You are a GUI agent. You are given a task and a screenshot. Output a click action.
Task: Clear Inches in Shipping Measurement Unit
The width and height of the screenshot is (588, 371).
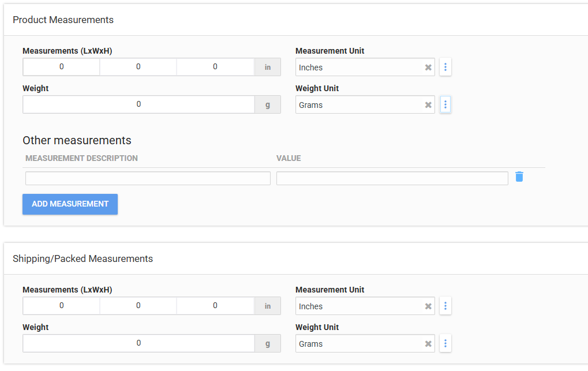click(x=428, y=306)
